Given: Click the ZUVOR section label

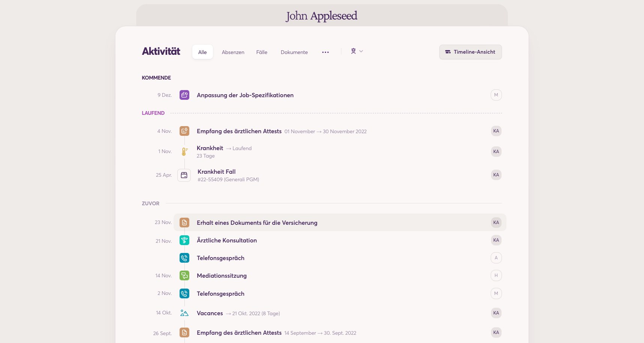Looking at the screenshot, I should pyautogui.click(x=150, y=203).
